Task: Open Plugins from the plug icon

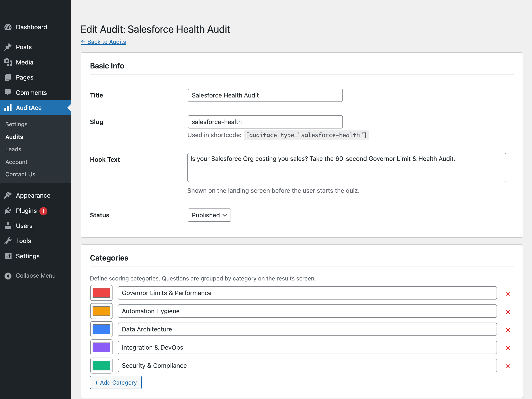Action: (8, 210)
